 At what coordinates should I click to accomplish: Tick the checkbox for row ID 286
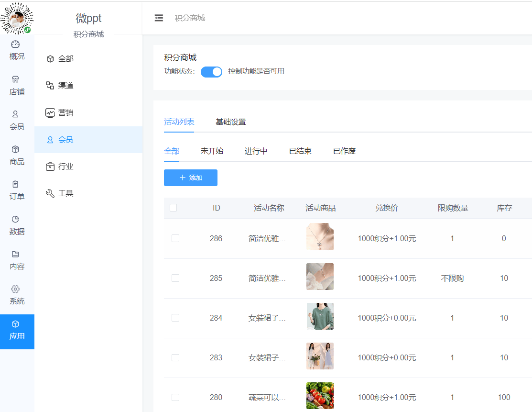[175, 238]
